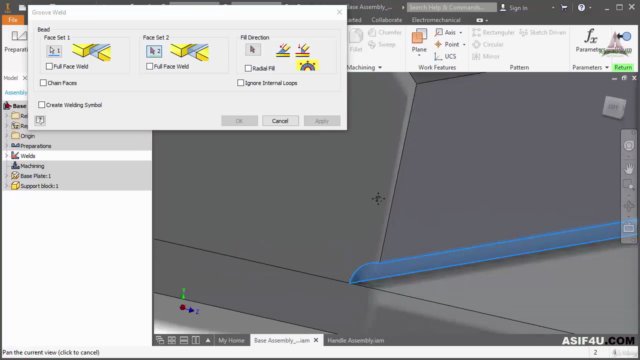This screenshot has width=640, height=360.
Task: Click the OK button in Groove Weld
Action: 239,121
